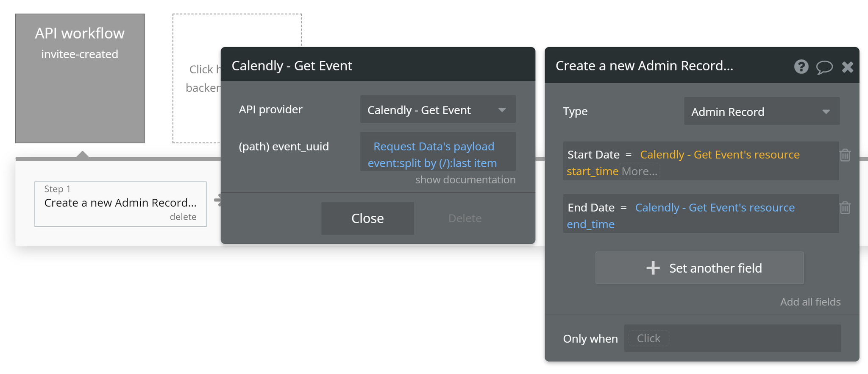Open comment bubble in Admin Record panel

824,67
